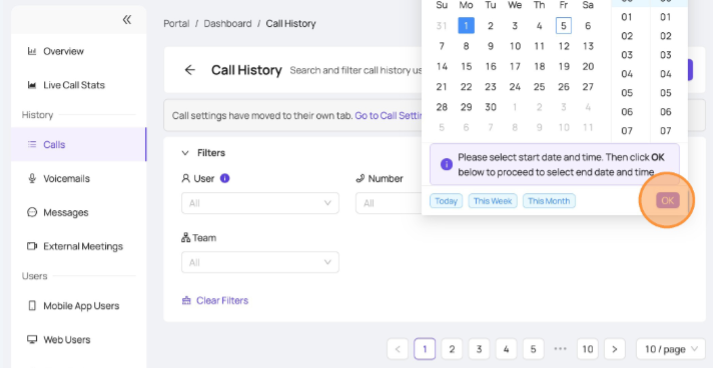The width and height of the screenshot is (713, 368).
Task: Open the Messages sidebar item
Action: point(79,212)
